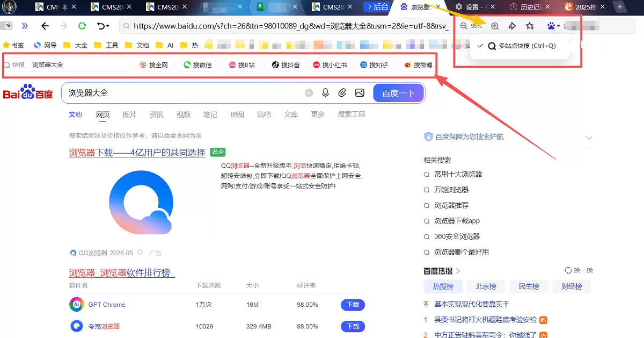This screenshot has height=338, width=644.
Task: Open the 书签 bookmarks star item
Action: (13, 45)
